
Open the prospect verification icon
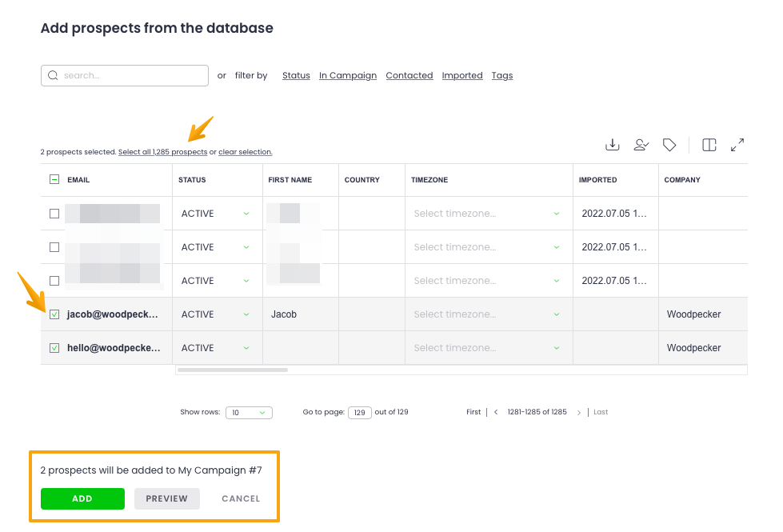click(641, 145)
